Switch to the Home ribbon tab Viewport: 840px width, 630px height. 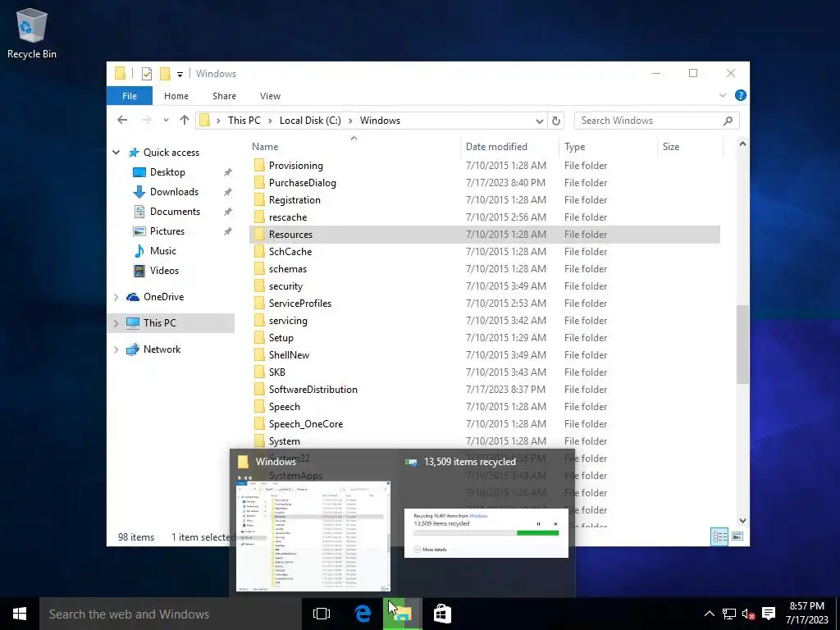tap(176, 96)
